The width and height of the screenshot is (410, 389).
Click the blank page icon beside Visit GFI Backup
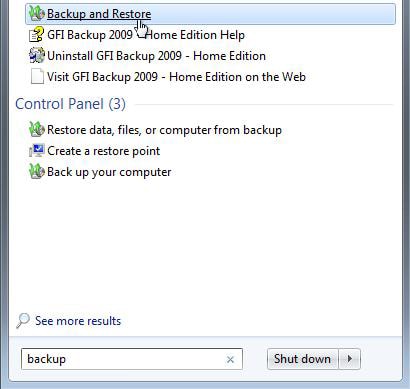tap(37, 77)
